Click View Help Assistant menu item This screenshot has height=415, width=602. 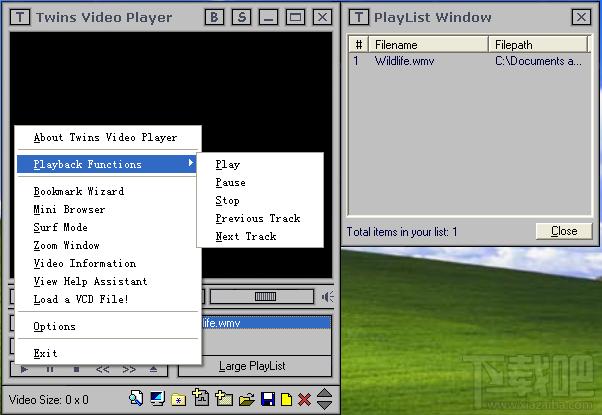point(108,282)
